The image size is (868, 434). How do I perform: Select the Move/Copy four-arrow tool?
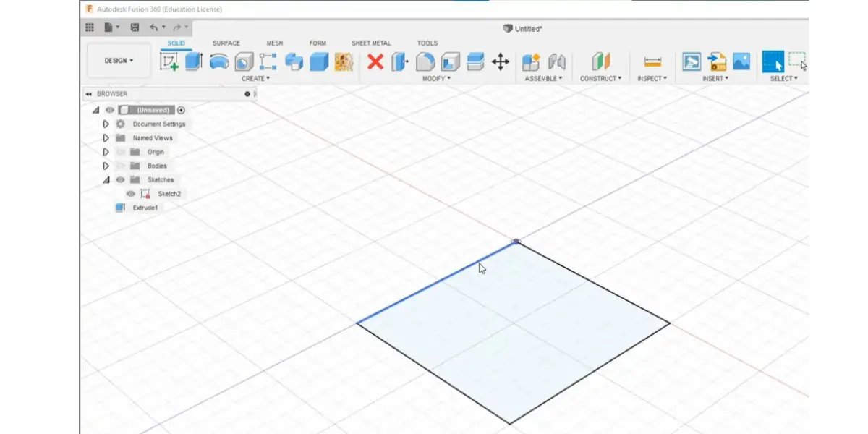click(x=501, y=61)
